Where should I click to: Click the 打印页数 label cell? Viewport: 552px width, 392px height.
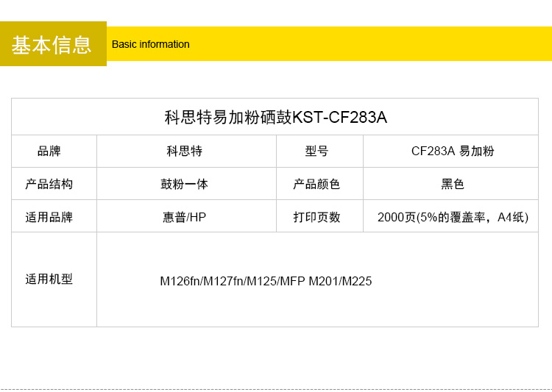point(317,218)
